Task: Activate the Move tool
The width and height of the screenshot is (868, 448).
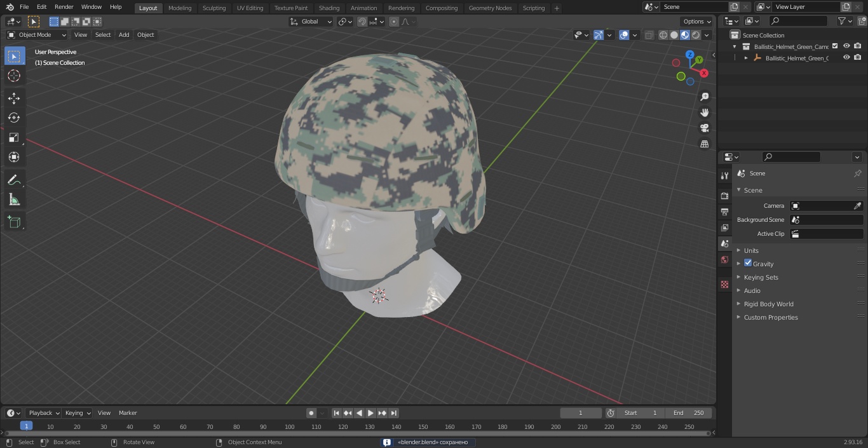Action: [x=14, y=98]
